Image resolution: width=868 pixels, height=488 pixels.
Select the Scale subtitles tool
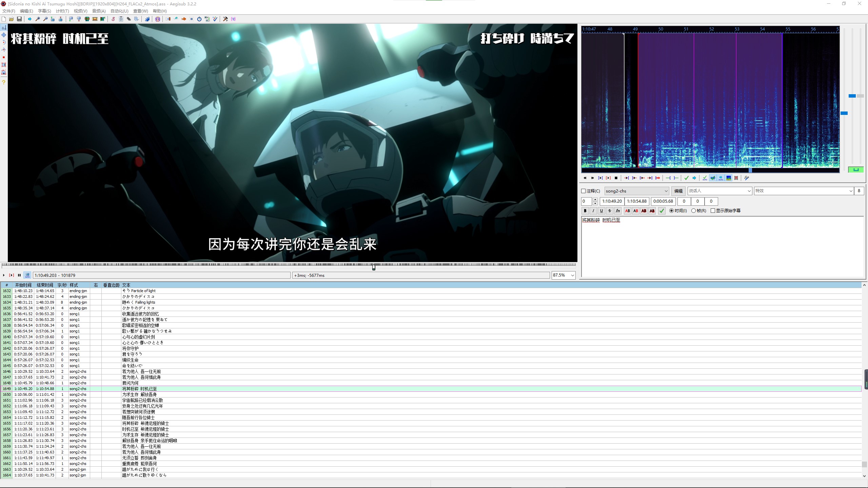coord(4,57)
